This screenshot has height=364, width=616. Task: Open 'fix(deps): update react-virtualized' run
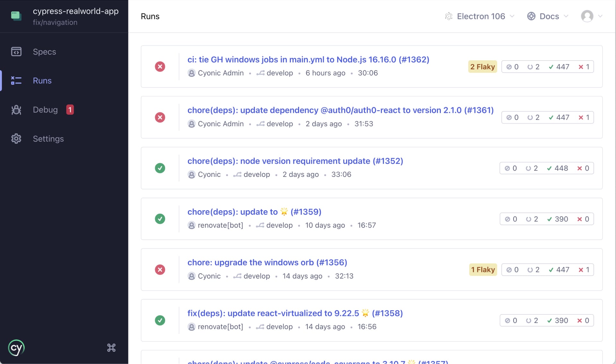pos(295,313)
